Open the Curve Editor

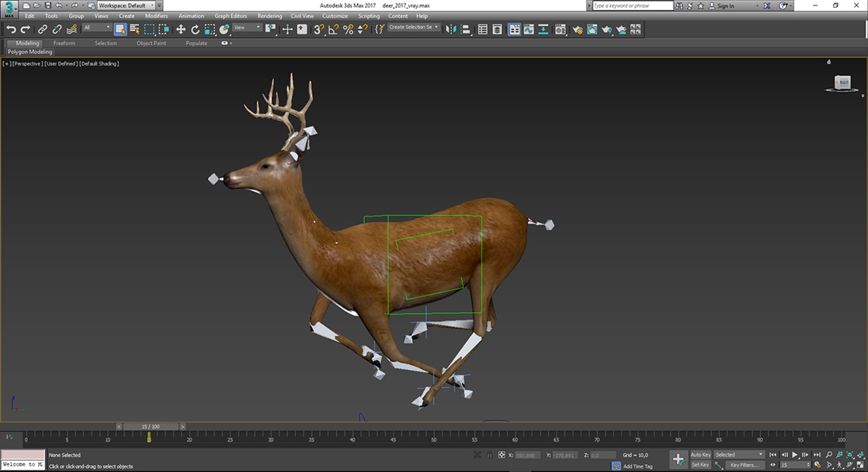click(529, 29)
